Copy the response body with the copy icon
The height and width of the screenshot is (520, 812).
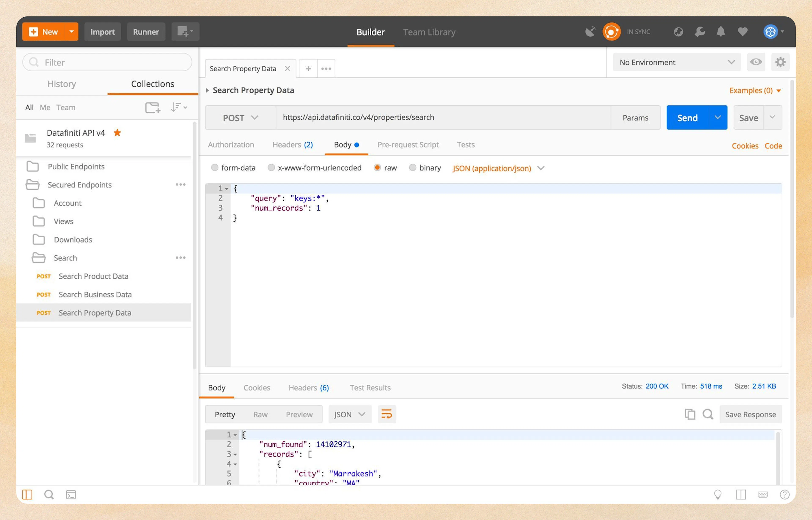(x=690, y=414)
